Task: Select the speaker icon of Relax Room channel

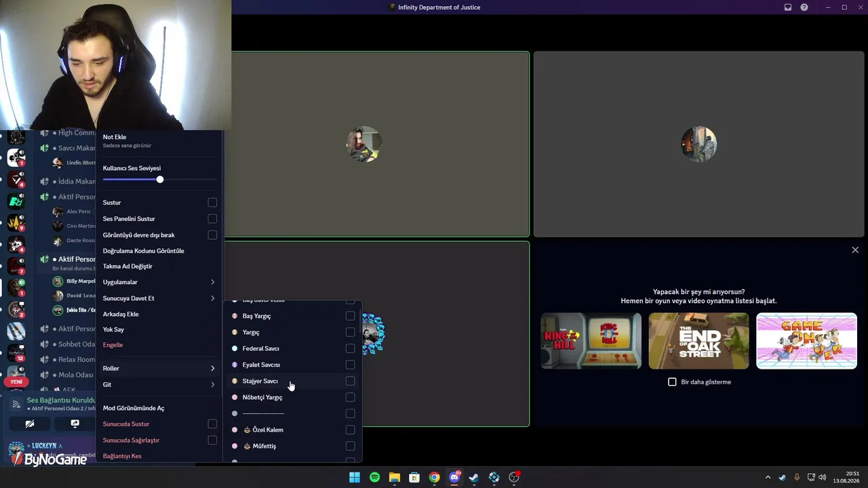Action: [x=45, y=359]
